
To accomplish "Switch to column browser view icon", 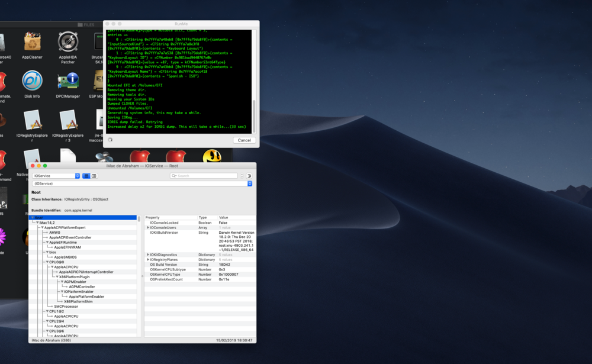I will click(x=94, y=176).
